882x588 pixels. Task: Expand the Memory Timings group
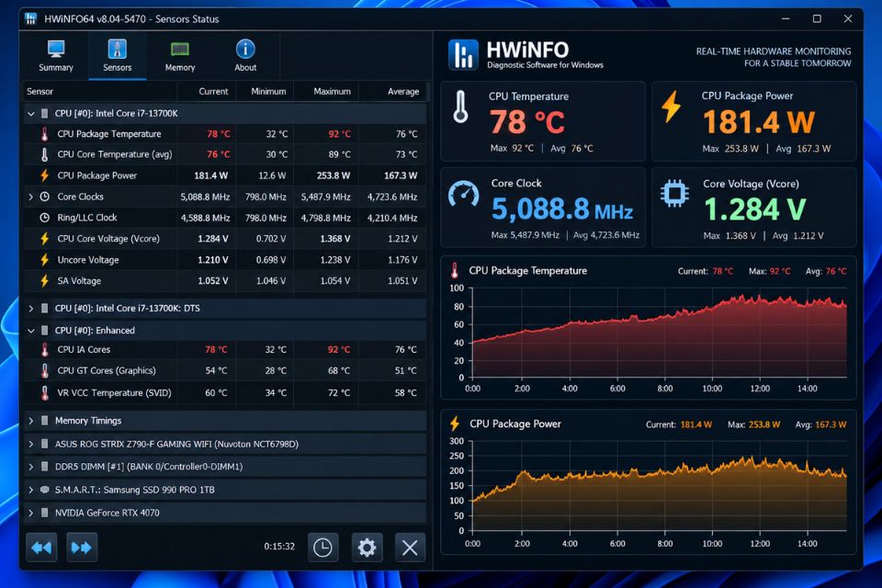pyautogui.click(x=31, y=421)
